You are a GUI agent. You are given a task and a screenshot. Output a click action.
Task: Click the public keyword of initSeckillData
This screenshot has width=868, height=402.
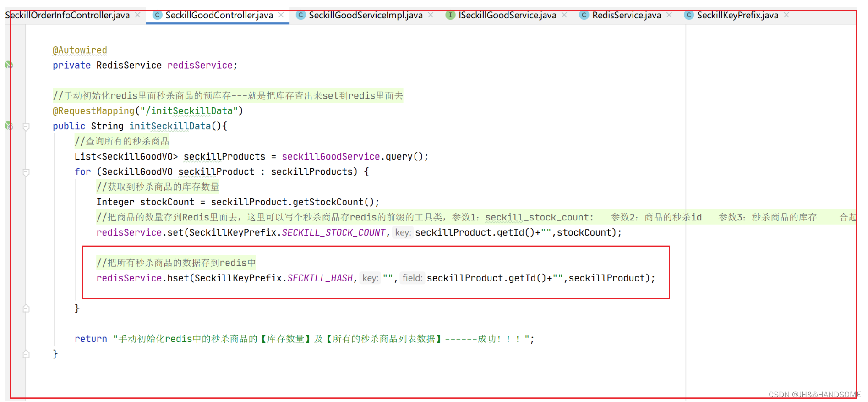pyautogui.click(x=69, y=126)
